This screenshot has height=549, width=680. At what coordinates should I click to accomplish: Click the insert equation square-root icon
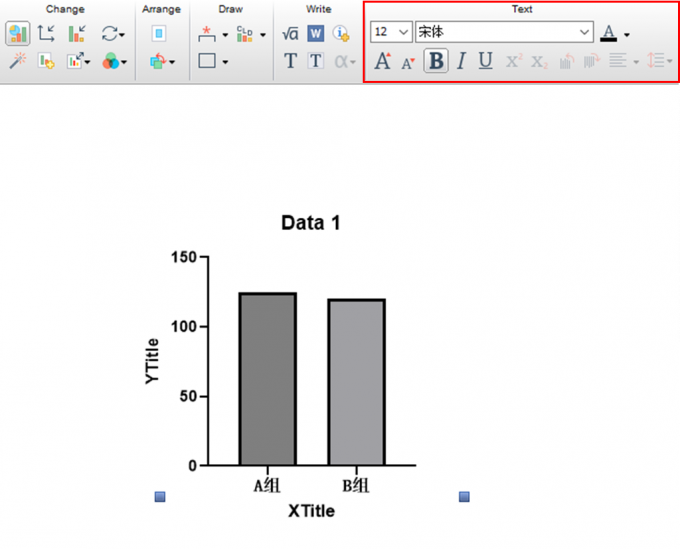coord(290,33)
